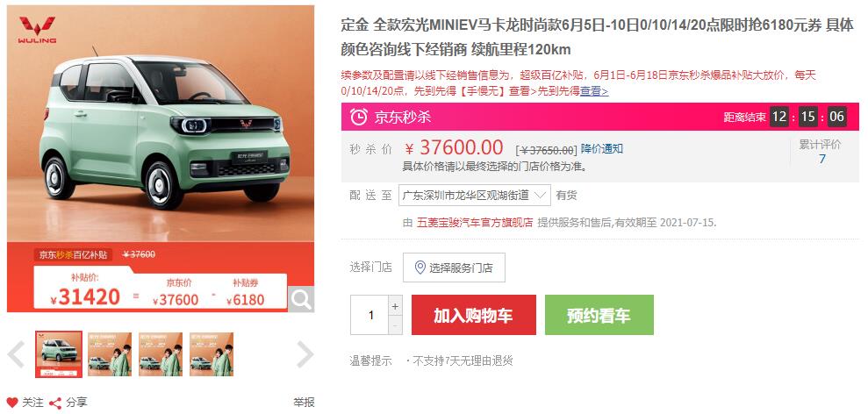Screen dimensions: 868x414
Task: Select the first green car thumbnail
Action: click(59, 354)
